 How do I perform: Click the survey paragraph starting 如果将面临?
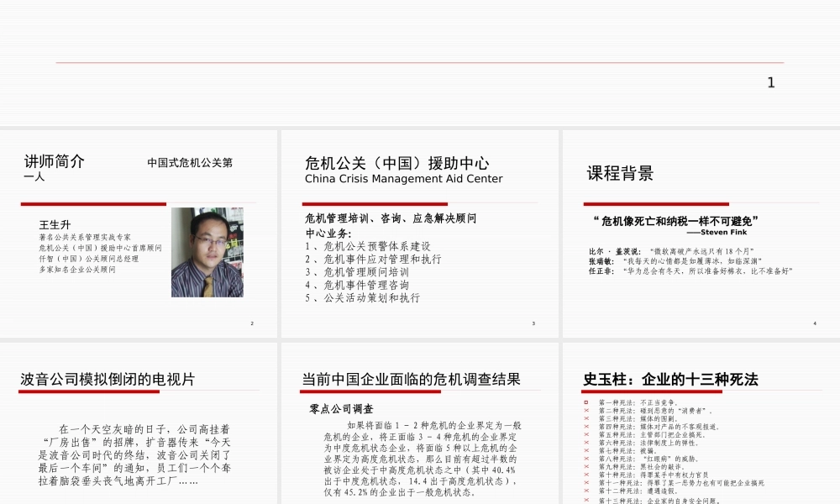point(423,459)
